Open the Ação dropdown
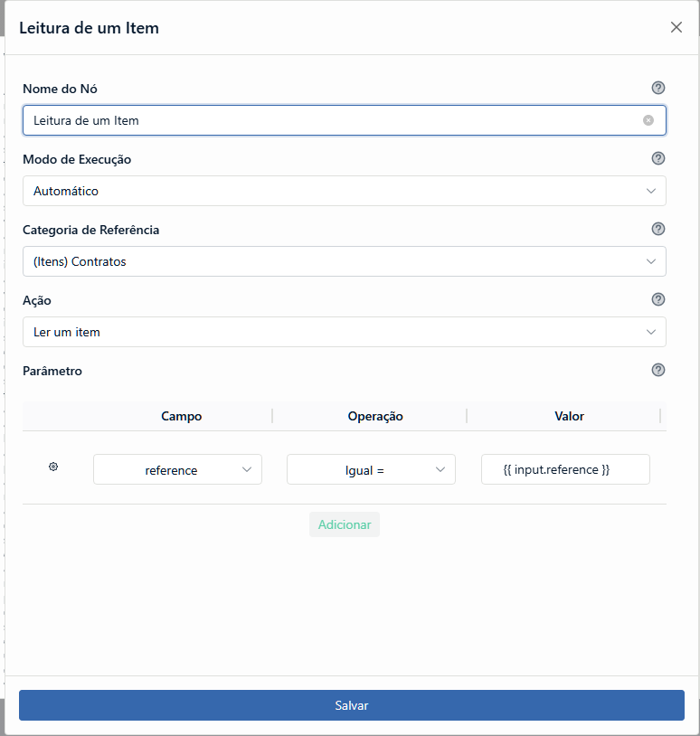 tap(344, 332)
